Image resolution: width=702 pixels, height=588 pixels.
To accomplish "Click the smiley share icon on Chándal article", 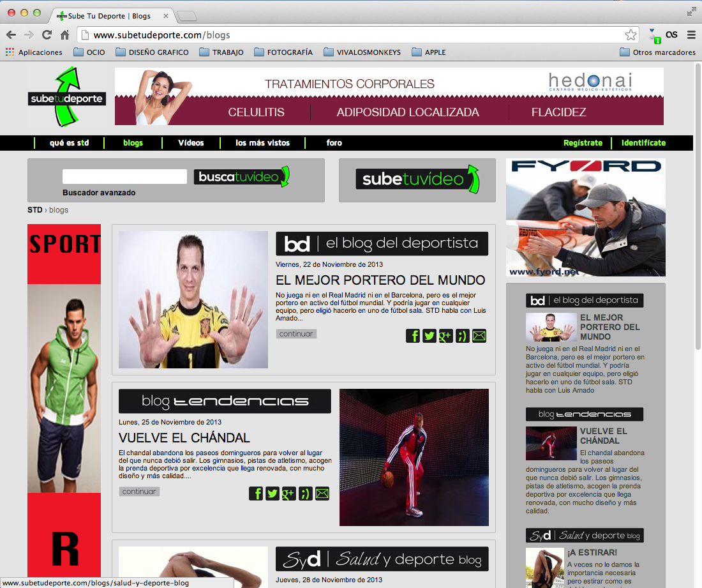I will (305, 493).
